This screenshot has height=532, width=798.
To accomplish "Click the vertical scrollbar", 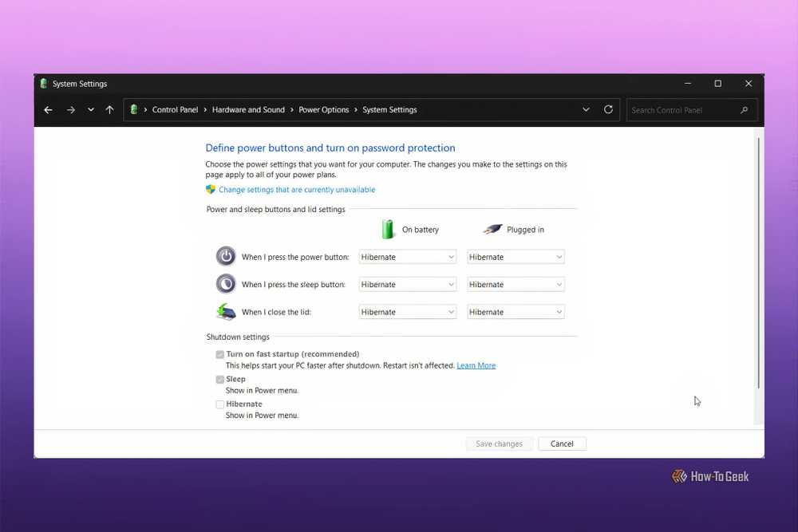I will coord(758,263).
